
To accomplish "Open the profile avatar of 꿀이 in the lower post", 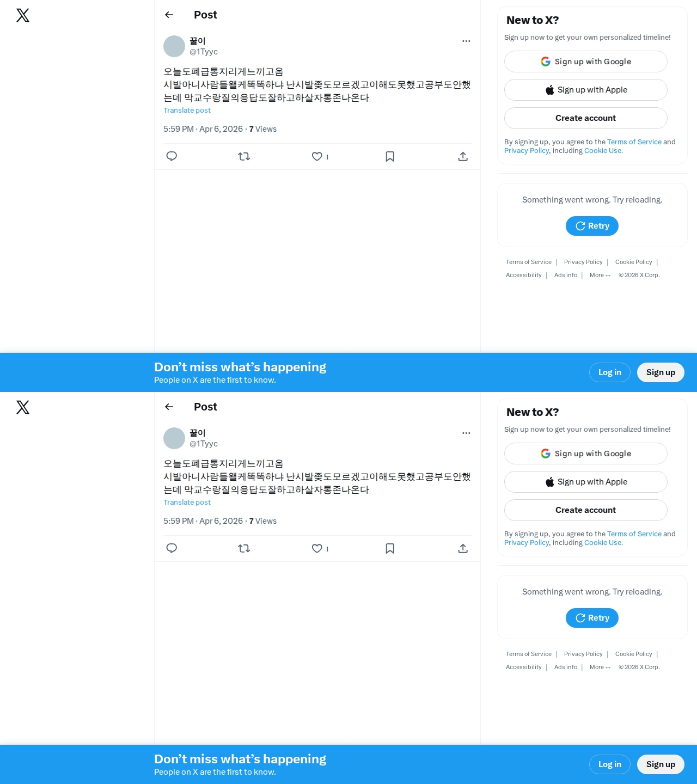I will coord(174,438).
